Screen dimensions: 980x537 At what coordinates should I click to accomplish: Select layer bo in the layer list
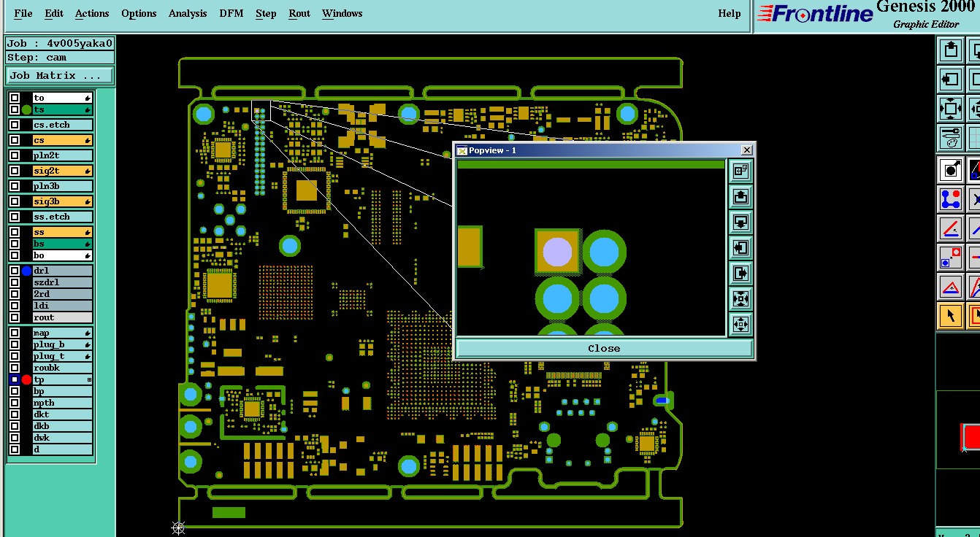(62, 255)
